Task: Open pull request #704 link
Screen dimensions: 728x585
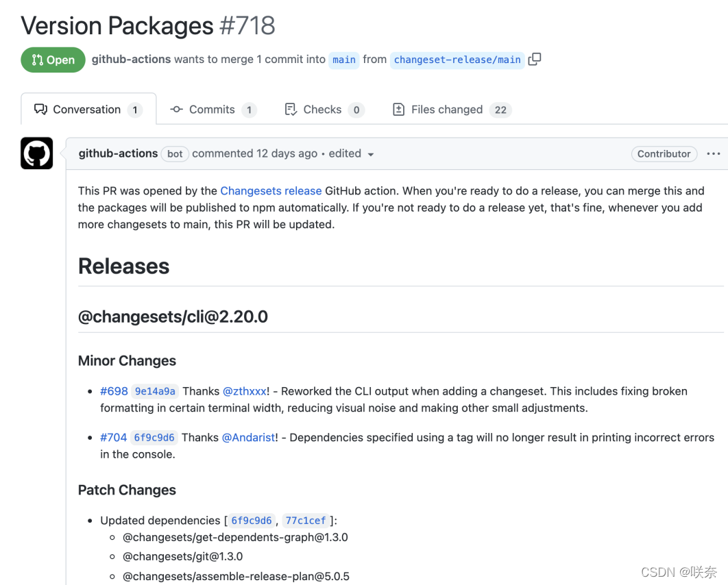Action: [113, 438]
